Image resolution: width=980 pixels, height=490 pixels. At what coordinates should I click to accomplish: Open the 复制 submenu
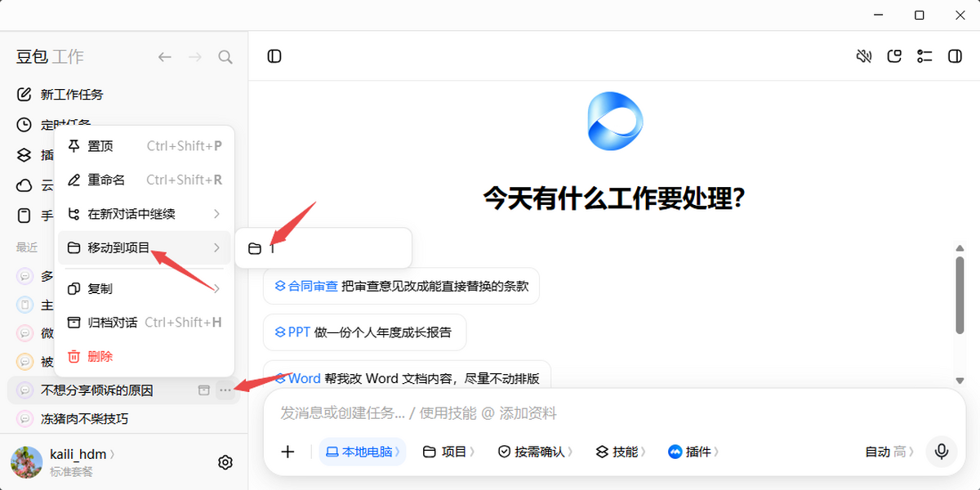click(x=145, y=289)
